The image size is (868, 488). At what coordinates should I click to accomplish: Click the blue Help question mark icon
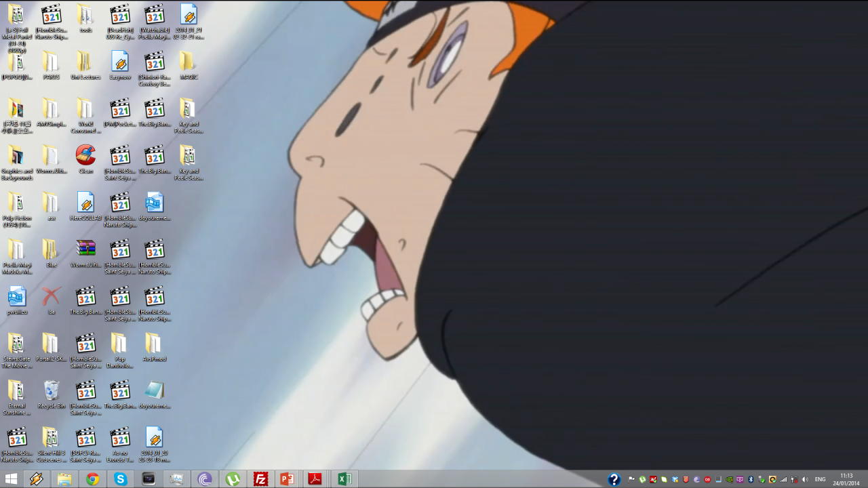coord(614,479)
